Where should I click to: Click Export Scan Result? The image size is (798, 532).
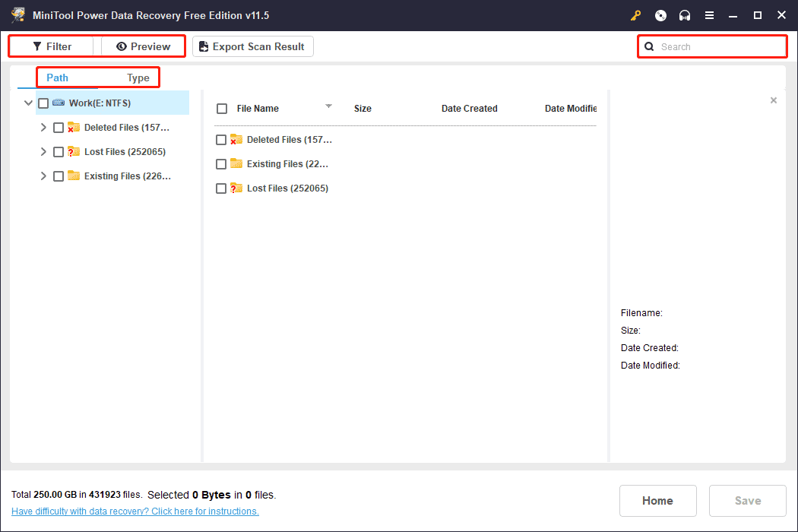pos(253,46)
